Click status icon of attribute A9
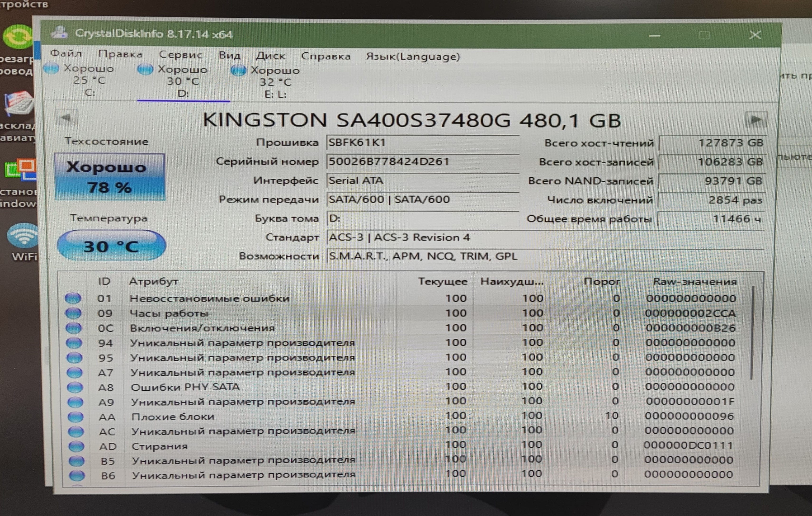This screenshot has height=516, width=812. [75, 402]
